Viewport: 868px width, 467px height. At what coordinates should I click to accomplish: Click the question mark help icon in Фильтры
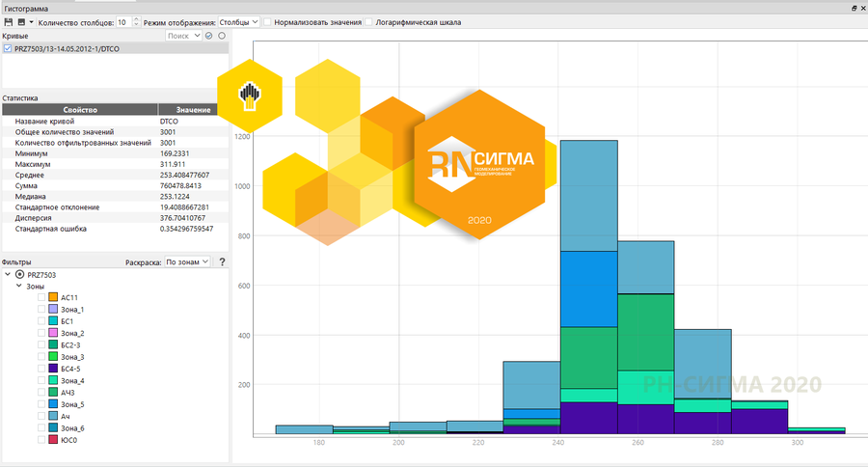[x=222, y=261]
